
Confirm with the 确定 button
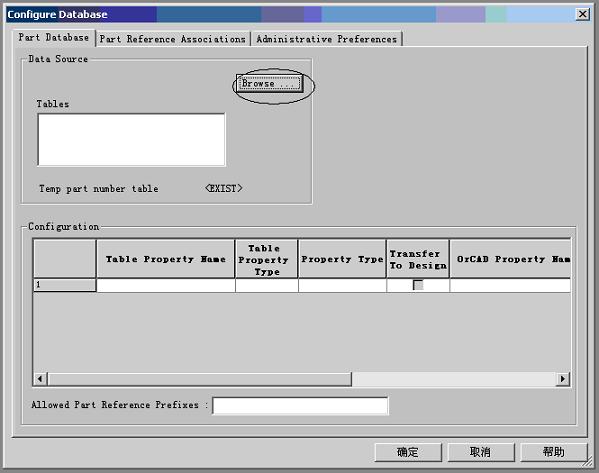click(x=408, y=452)
